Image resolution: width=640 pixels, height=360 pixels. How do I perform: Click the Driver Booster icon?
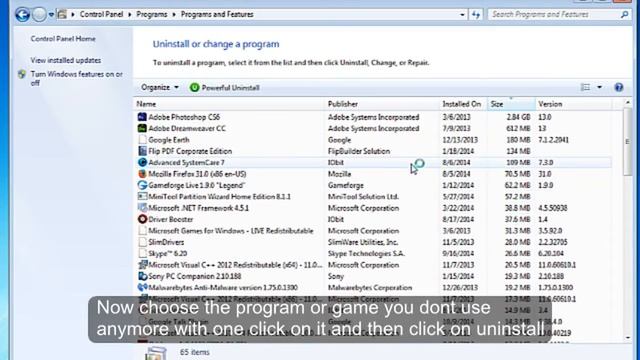[142, 219]
